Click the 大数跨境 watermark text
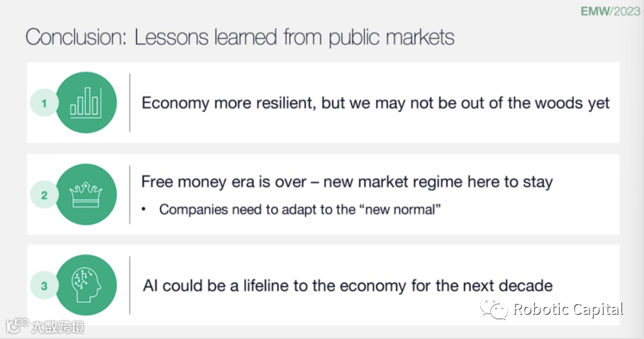 pyautogui.click(x=57, y=328)
